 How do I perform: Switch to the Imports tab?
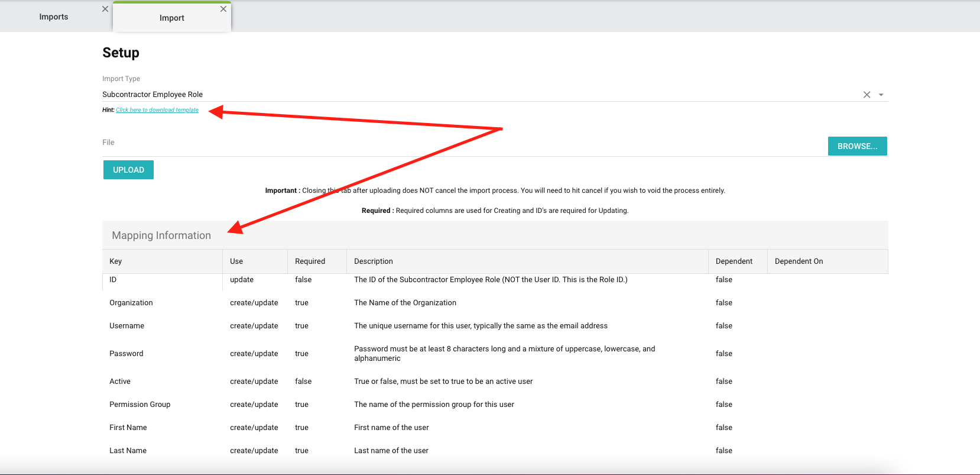(x=54, y=17)
